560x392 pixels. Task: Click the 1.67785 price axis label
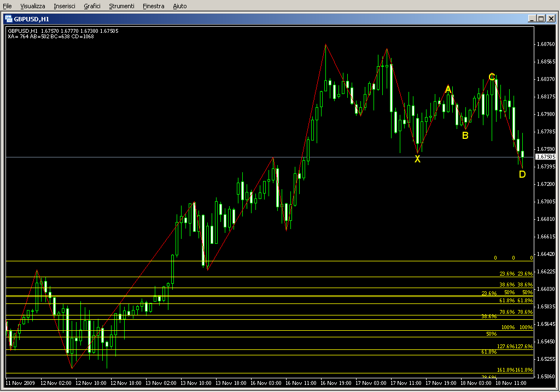pyautogui.click(x=546, y=132)
